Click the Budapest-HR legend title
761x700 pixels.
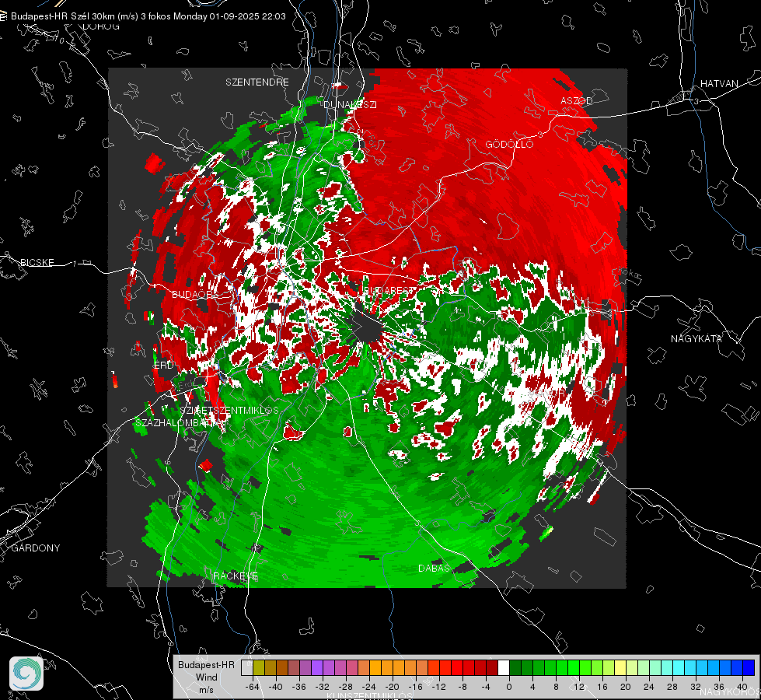206,664
